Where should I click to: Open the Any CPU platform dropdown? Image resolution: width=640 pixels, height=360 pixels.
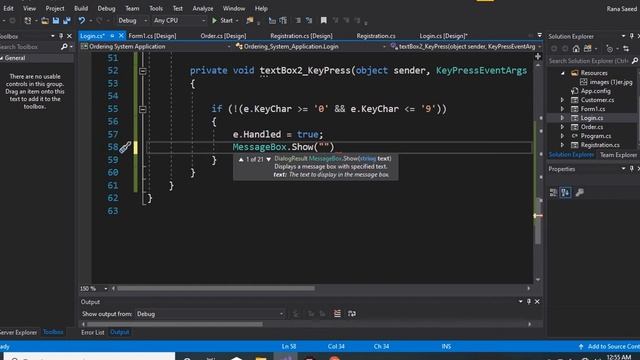click(x=179, y=20)
